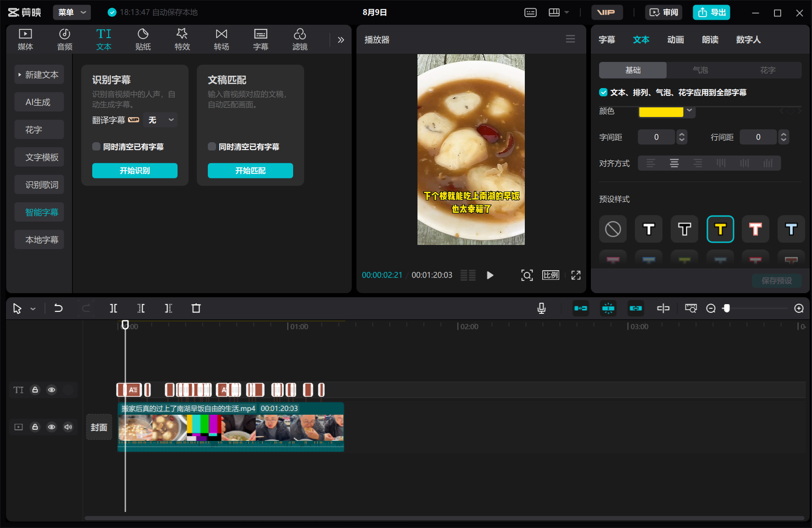The width and height of the screenshot is (812, 528).
Task: Toggle clip linkage in timeline
Action: coord(636,308)
